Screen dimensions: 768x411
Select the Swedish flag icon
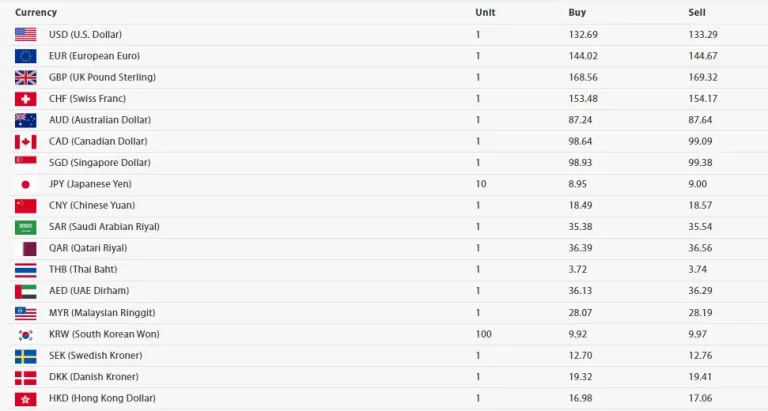pos(26,356)
